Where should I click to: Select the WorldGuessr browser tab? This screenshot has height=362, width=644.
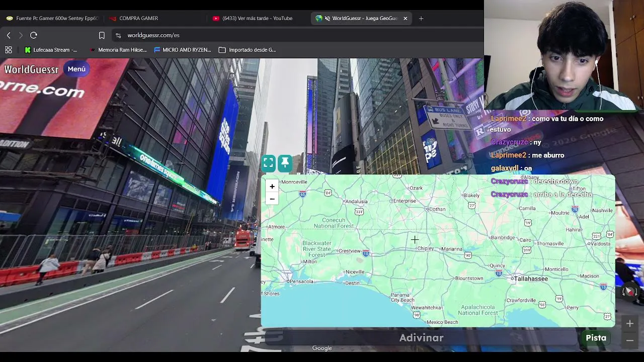[361, 18]
